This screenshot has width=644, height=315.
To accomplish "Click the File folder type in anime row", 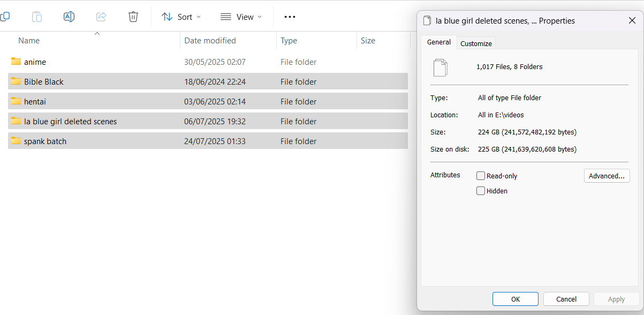I will tap(298, 62).
